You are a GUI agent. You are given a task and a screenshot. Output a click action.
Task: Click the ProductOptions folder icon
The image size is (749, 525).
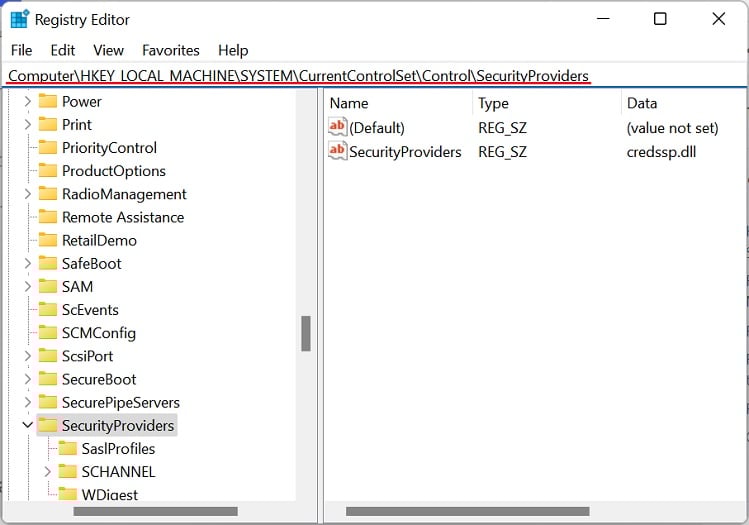click(x=47, y=171)
